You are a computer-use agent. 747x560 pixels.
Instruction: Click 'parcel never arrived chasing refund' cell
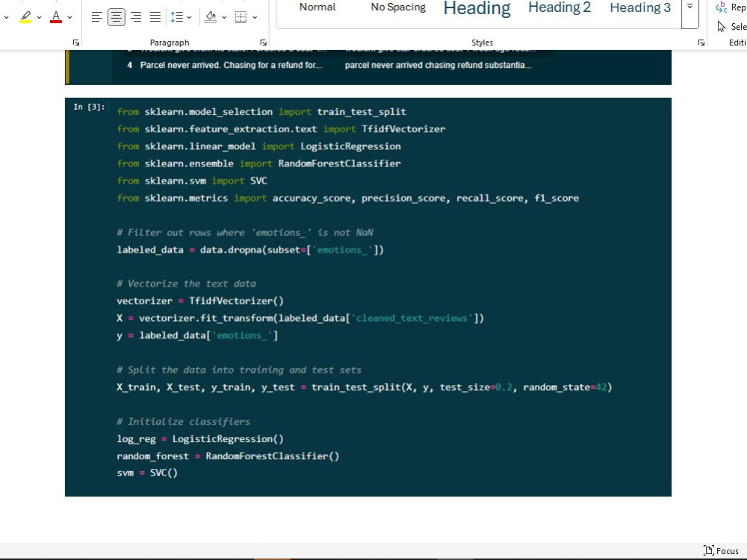click(438, 65)
